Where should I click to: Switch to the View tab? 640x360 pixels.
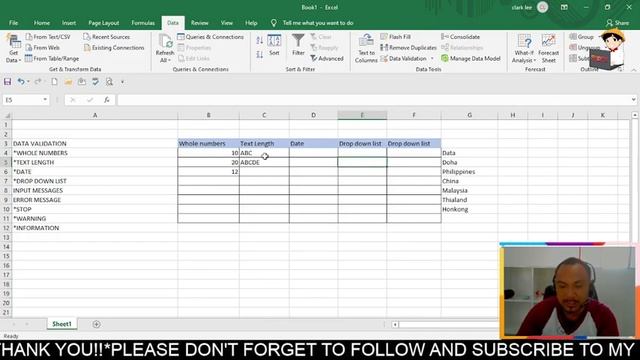[x=227, y=23]
